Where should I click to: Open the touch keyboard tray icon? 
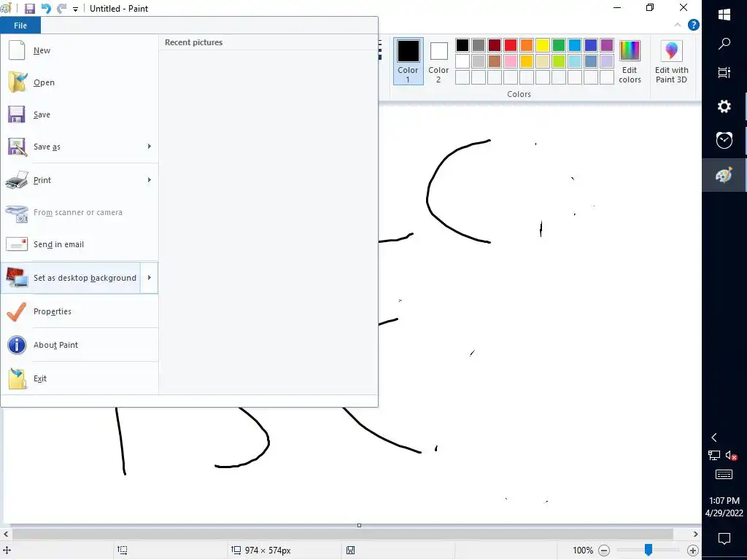[x=724, y=474]
